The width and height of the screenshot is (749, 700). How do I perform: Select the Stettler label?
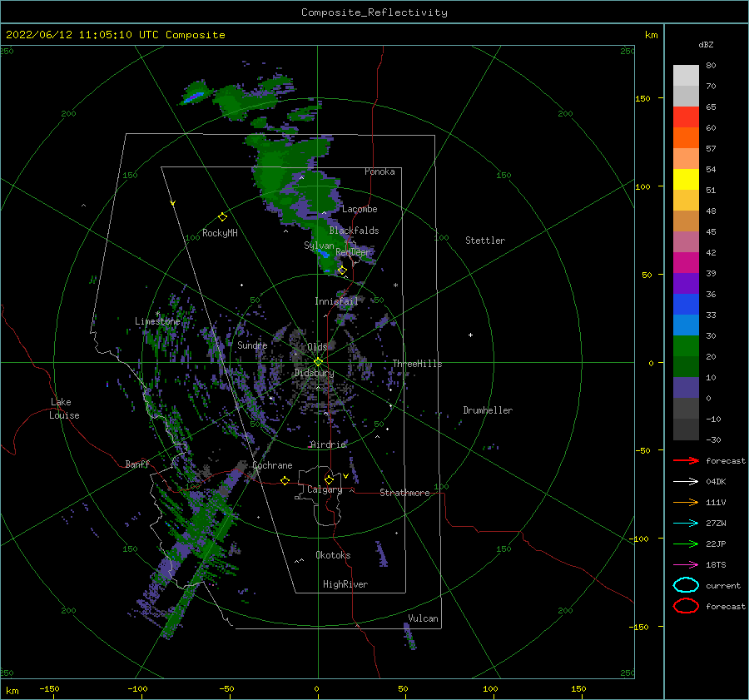tap(485, 241)
